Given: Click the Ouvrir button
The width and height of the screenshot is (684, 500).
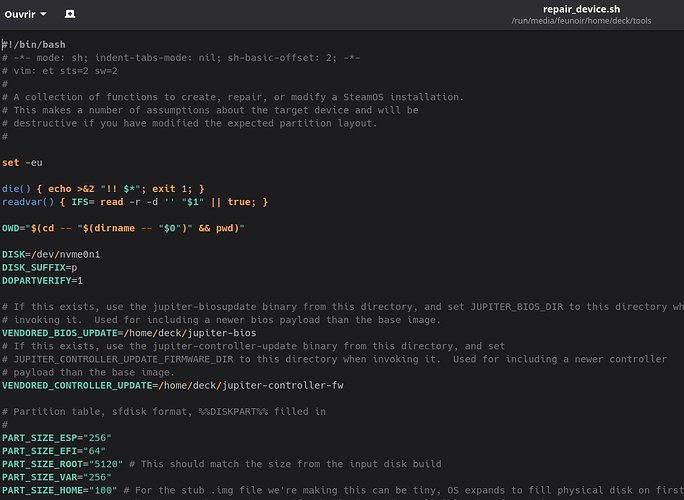Looking at the screenshot, I should pos(20,14).
